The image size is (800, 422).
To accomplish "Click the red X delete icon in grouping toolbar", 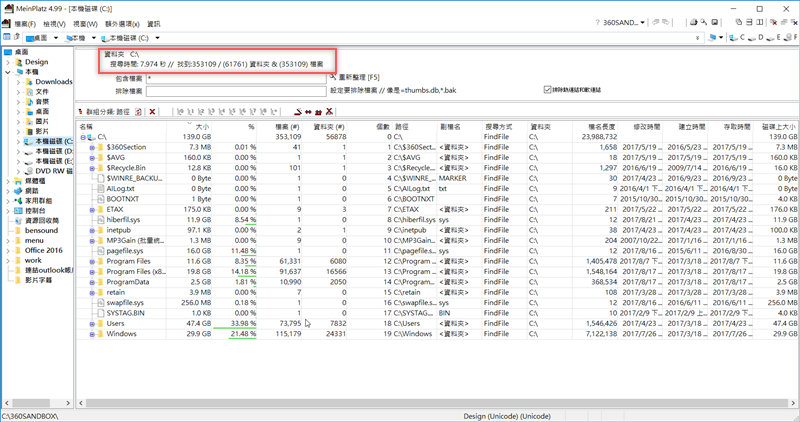I will [x=153, y=111].
